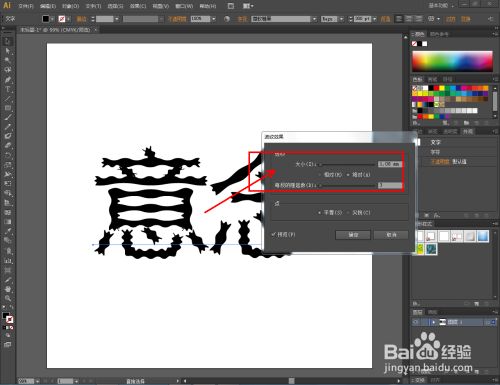500x385 pixels.
Task: Select the 平滑 (Smooth) points radio option
Action: tap(320, 212)
